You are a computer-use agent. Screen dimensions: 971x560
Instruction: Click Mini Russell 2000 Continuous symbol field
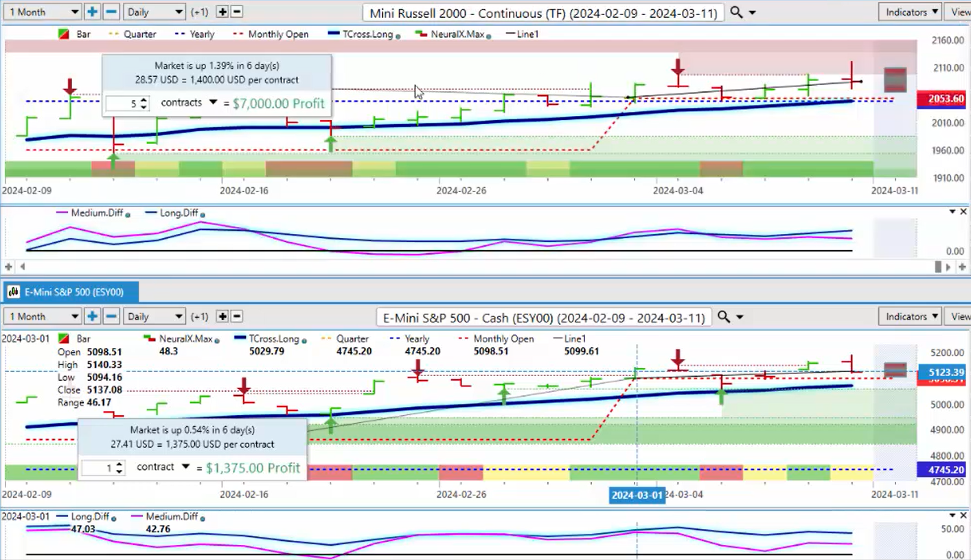(x=542, y=12)
